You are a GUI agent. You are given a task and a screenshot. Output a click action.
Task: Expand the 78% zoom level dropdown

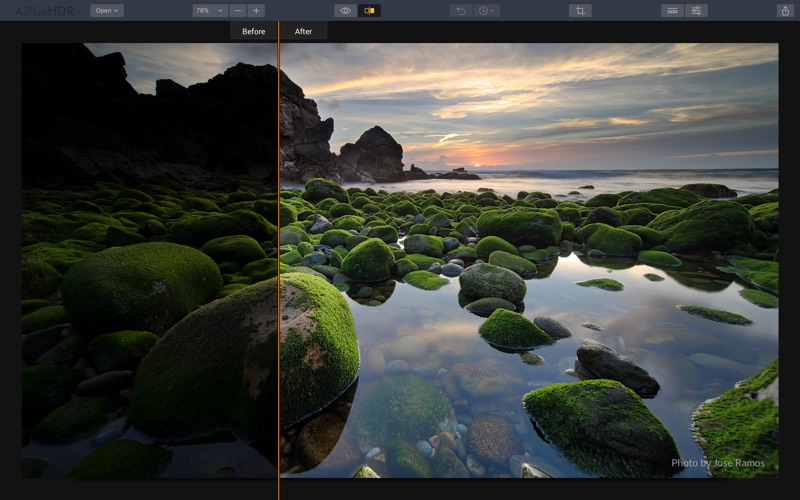(209, 10)
